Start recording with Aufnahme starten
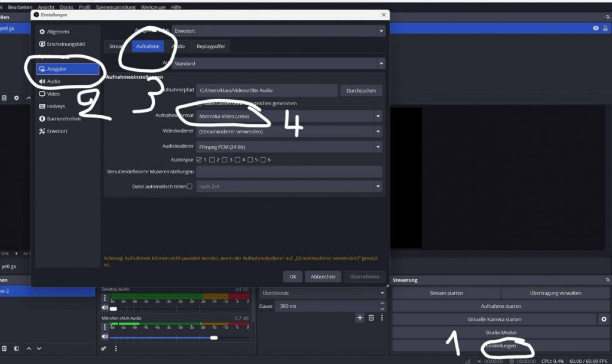This screenshot has height=364, width=612. (x=500, y=305)
